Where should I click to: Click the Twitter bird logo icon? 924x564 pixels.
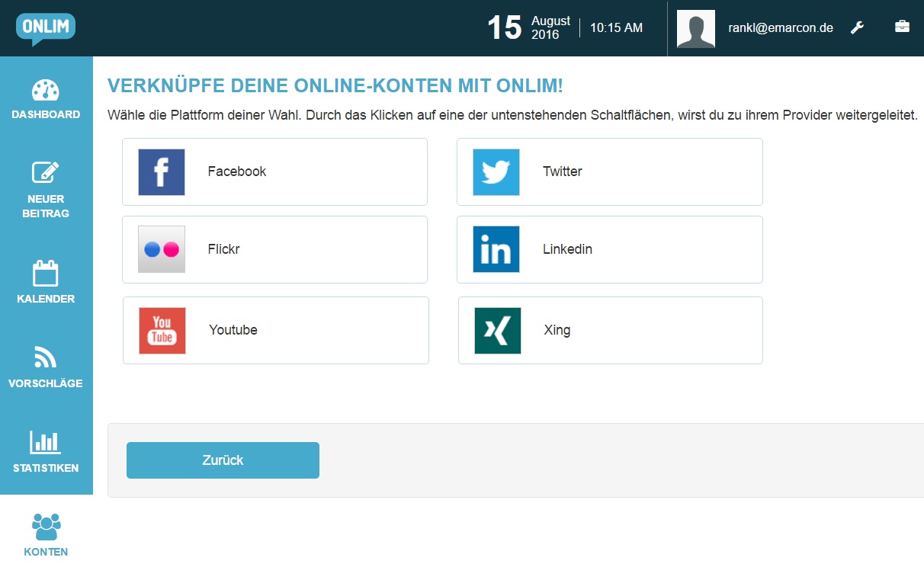pos(496,172)
